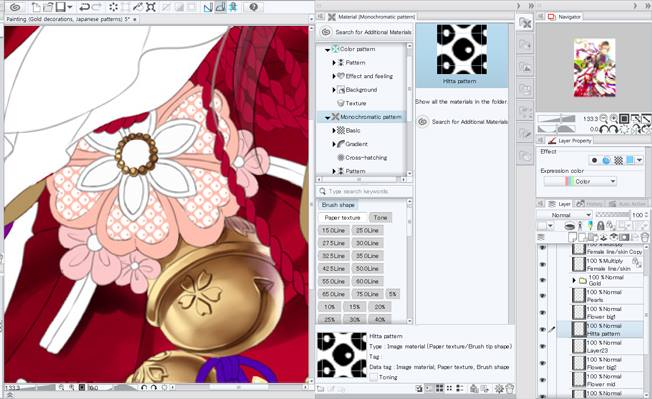Viewport: 652px width, 399px height.
Task: Hide the Layer23 layer
Action: 542,346
